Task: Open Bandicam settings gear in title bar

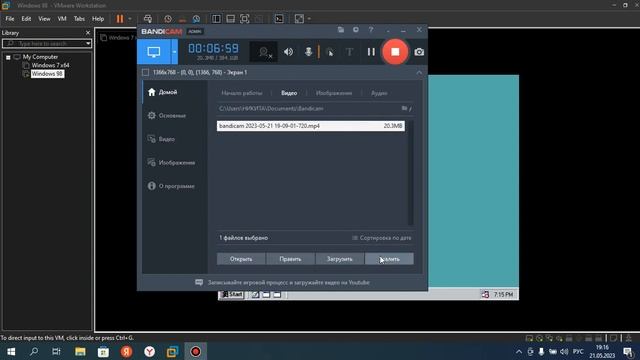Action: point(356,30)
